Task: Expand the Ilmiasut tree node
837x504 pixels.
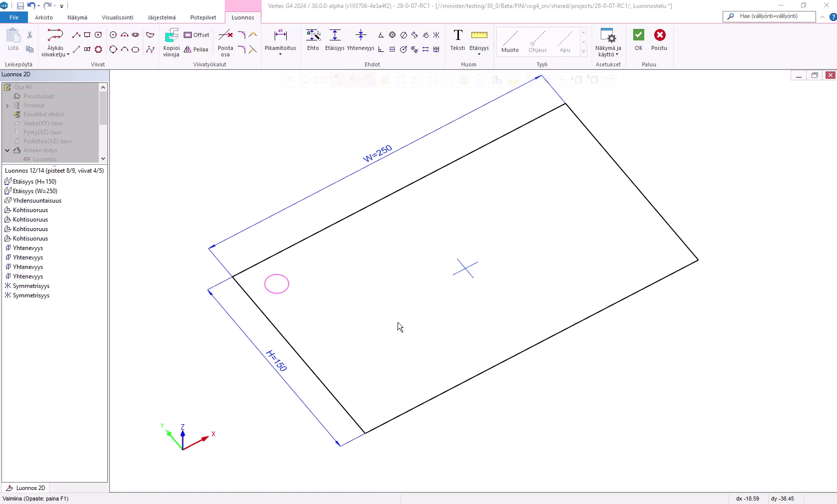Action: tap(7, 106)
